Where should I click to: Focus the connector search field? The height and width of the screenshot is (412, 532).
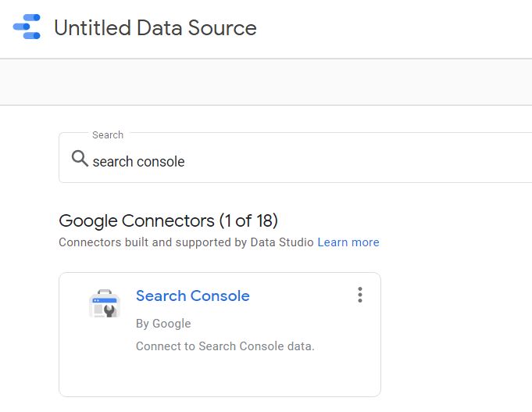295,158
